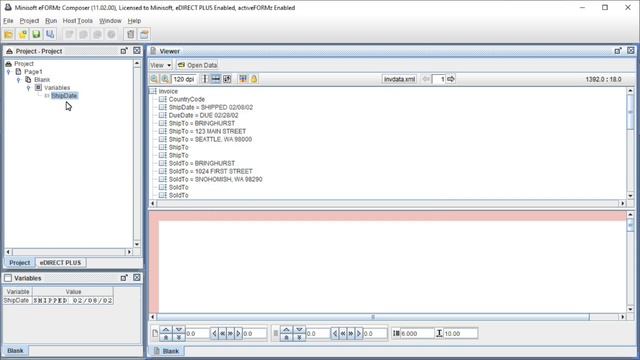Screen dimensions: 640x360
Task: Click the blue save-as toolbar icon
Action: (x=50, y=34)
